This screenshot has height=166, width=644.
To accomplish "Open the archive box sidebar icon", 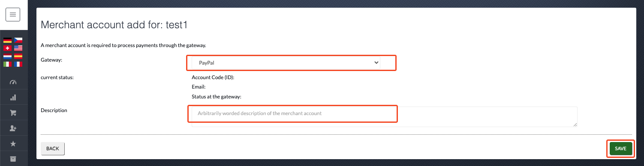I will pyautogui.click(x=13, y=159).
